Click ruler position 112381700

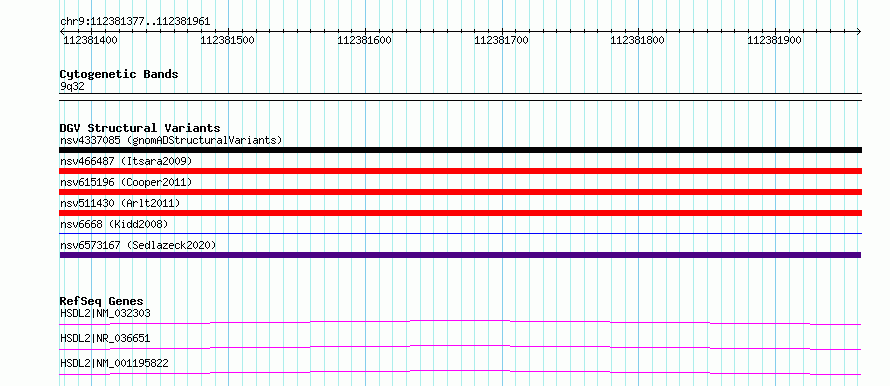501,40
